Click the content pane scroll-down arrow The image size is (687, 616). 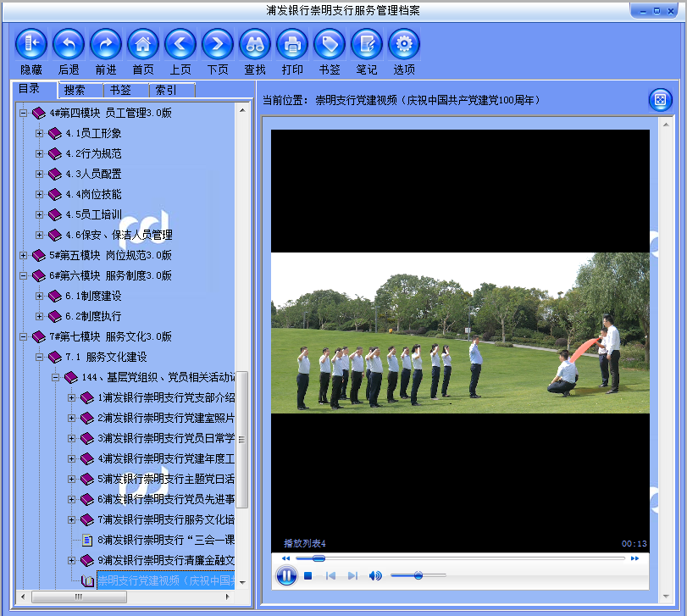[666, 597]
